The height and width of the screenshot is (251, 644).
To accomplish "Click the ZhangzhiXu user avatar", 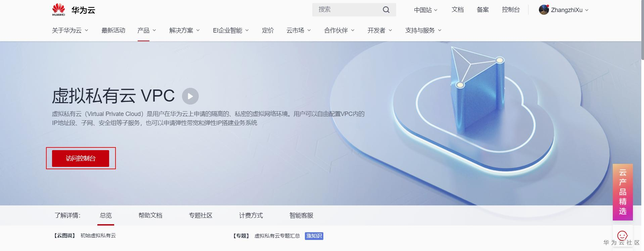I will pyautogui.click(x=544, y=10).
